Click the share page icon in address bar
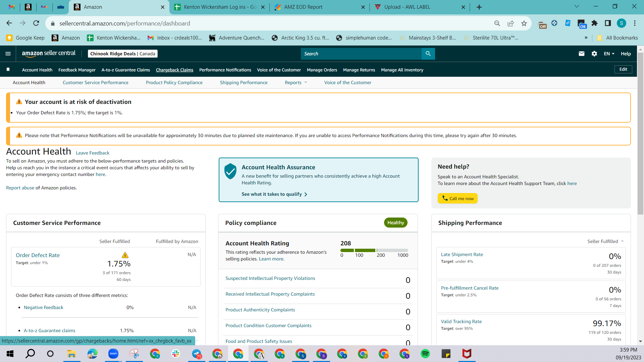Image resolution: width=644 pixels, height=362 pixels. (511, 23)
